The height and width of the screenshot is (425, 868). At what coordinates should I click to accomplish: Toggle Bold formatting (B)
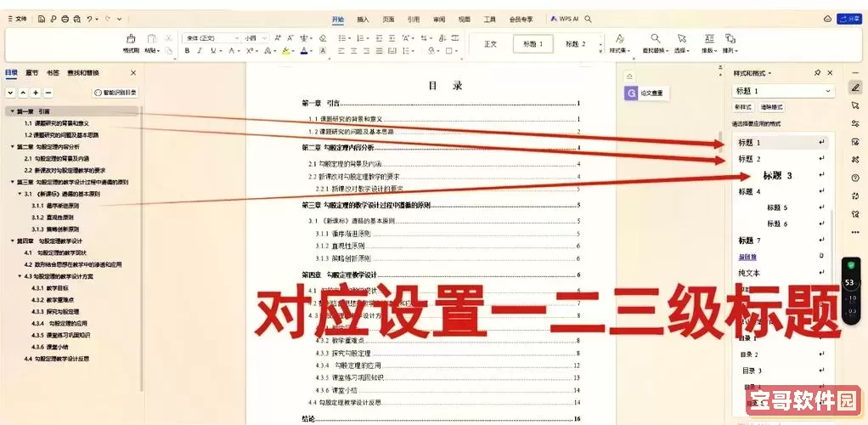pos(187,50)
